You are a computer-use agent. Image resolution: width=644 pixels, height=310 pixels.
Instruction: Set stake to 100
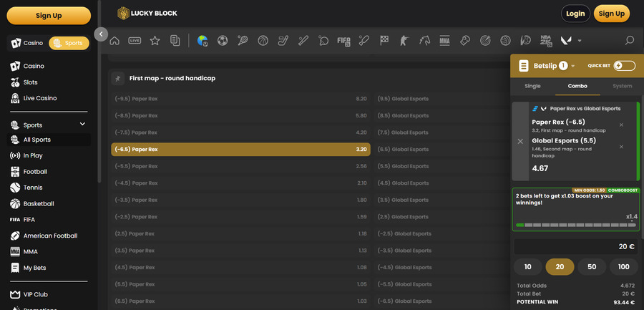(x=623, y=267)
